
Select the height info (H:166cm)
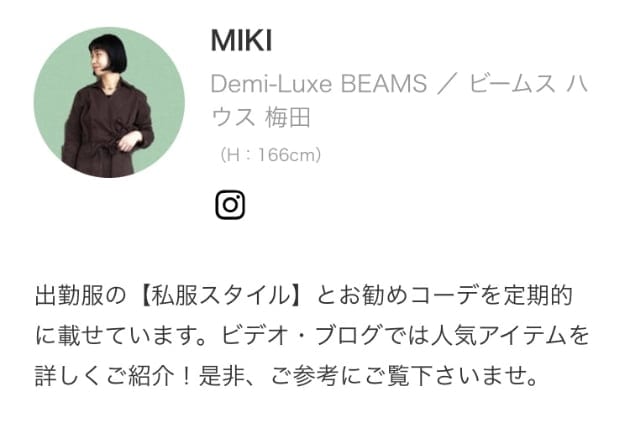(270, 155)
